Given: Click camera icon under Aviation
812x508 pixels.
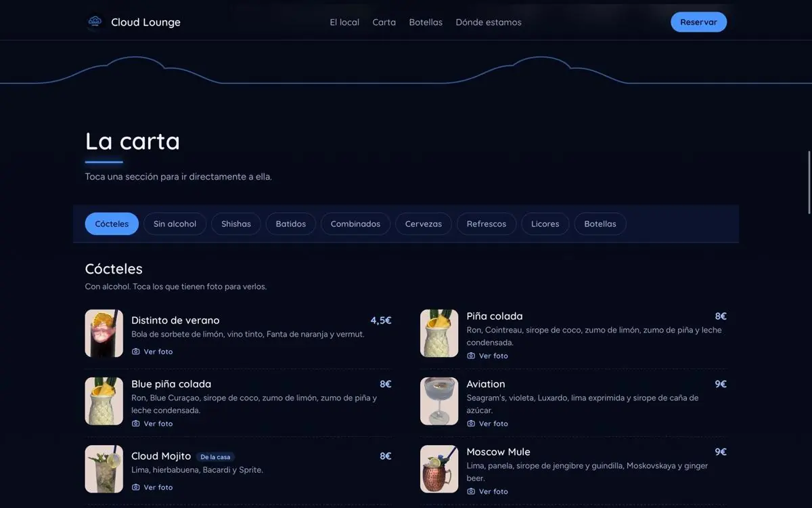Looking at the screenshot, I should pyautogui.click(x=471, y=423).
